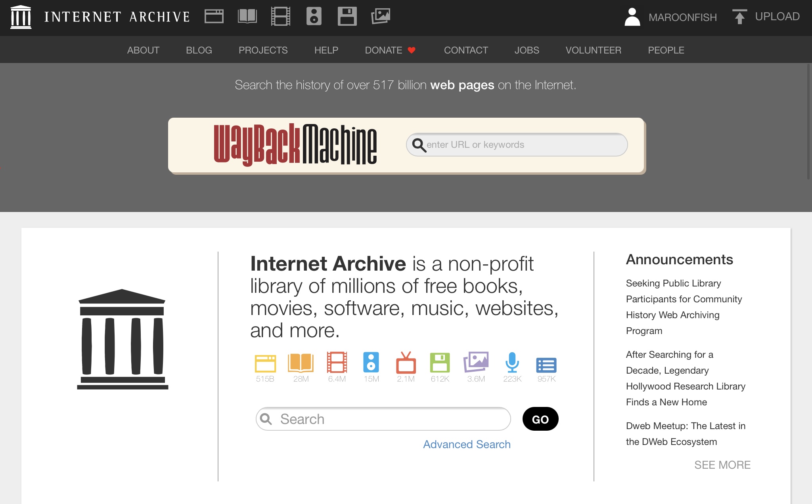This screenshot has height=504, width=812.
Task: Open the purple images icon labeled 3.6M
Action: pyautogui.click(x=476, y=362)
